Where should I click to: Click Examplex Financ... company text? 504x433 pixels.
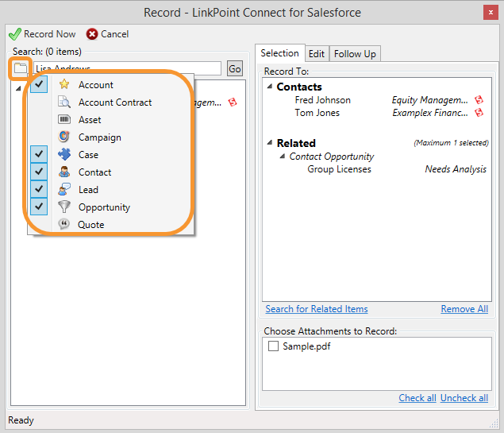pyautogui.click(x=430, y=113)
